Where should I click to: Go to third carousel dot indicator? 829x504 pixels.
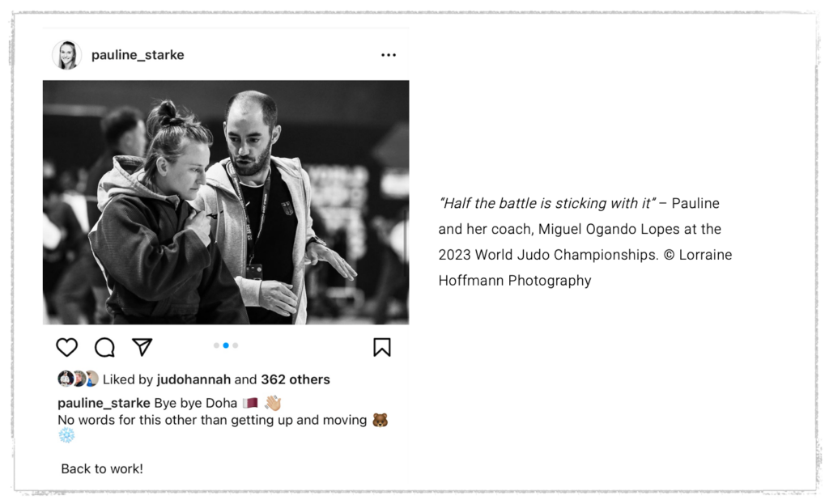click(236, 345)
